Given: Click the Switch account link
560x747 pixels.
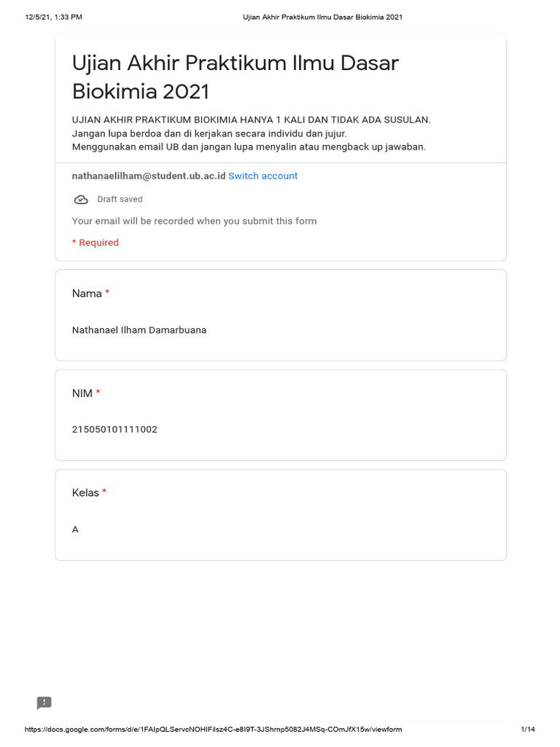Looking at the screenshot, I should pos(262,176).
